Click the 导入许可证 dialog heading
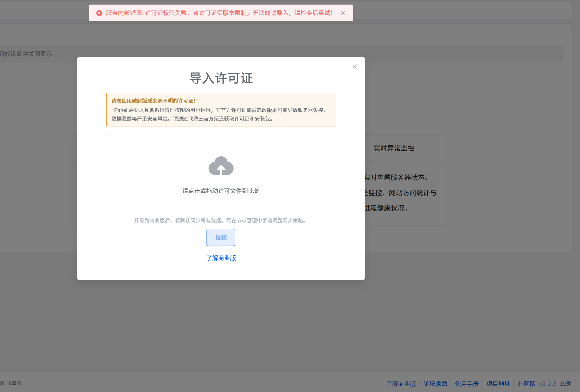The height and width of the screenshot is (392, 580). (x=221, y=78)
